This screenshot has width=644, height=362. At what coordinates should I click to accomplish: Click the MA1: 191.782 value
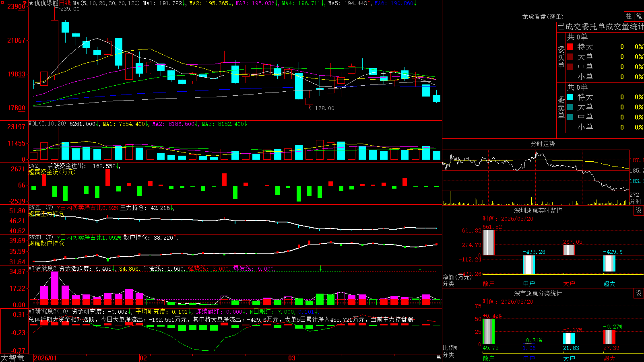[x=164, y=3]
